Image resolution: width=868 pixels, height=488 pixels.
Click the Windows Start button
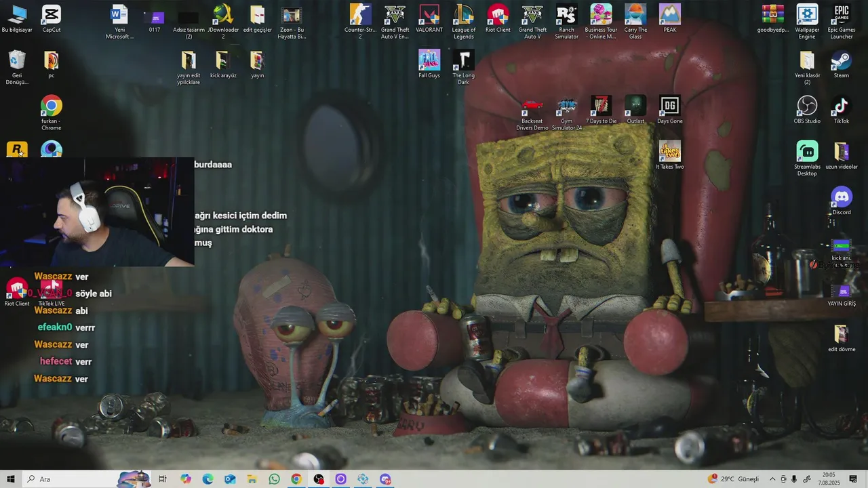[11, 479]
